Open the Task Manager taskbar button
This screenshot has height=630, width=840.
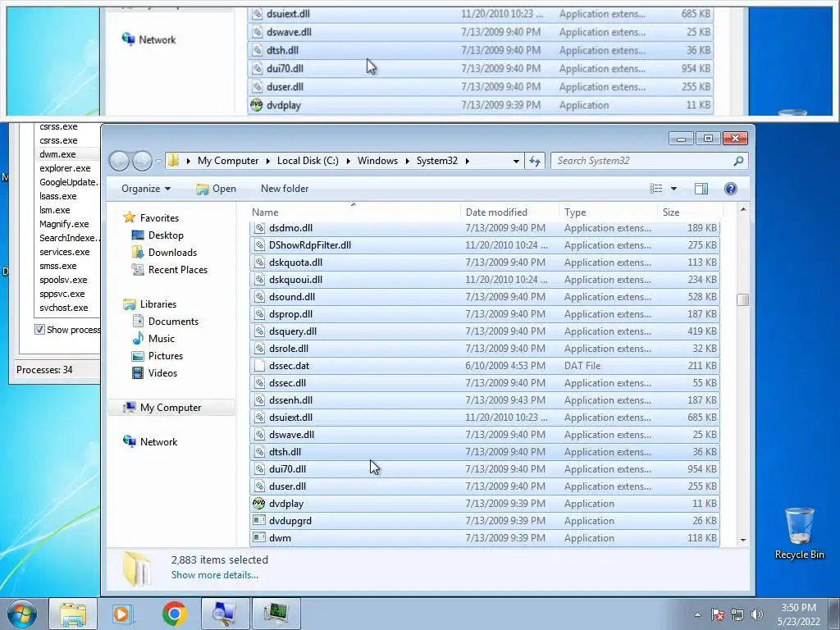276,614
